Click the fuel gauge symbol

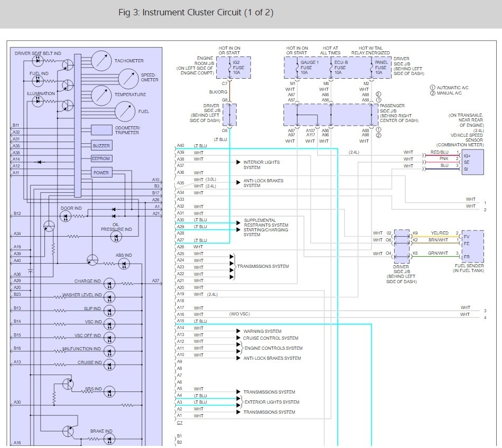tap(124, 111)
